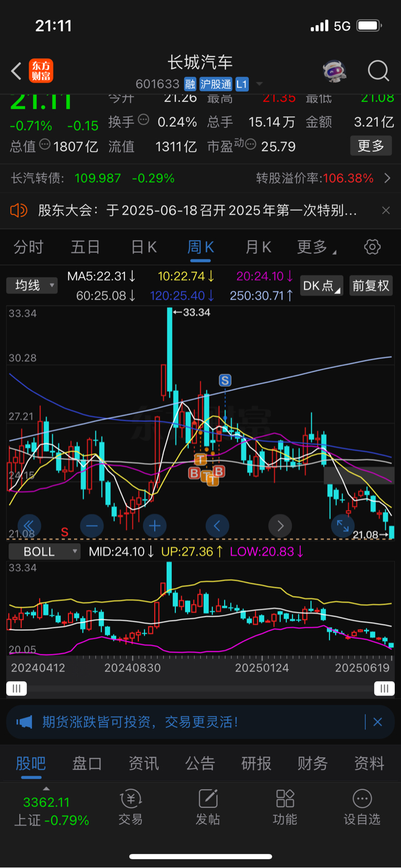The height and width of the screenshot is (868, 401).
Task: Tap the announcement speaker icon
Action: click(19, 210)
